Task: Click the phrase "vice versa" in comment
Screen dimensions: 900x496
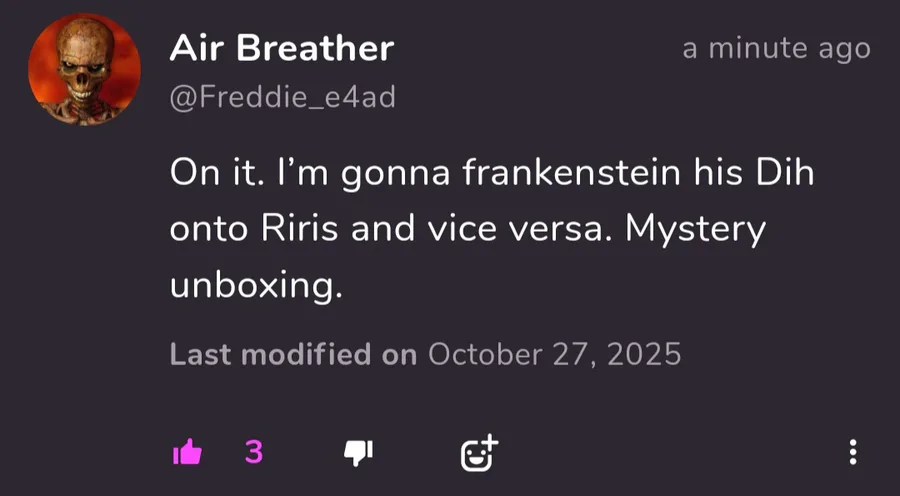Action: pos(526,230)
